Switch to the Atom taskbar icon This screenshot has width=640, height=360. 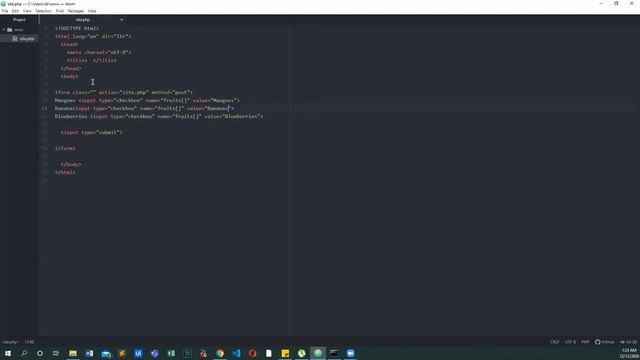318,353
